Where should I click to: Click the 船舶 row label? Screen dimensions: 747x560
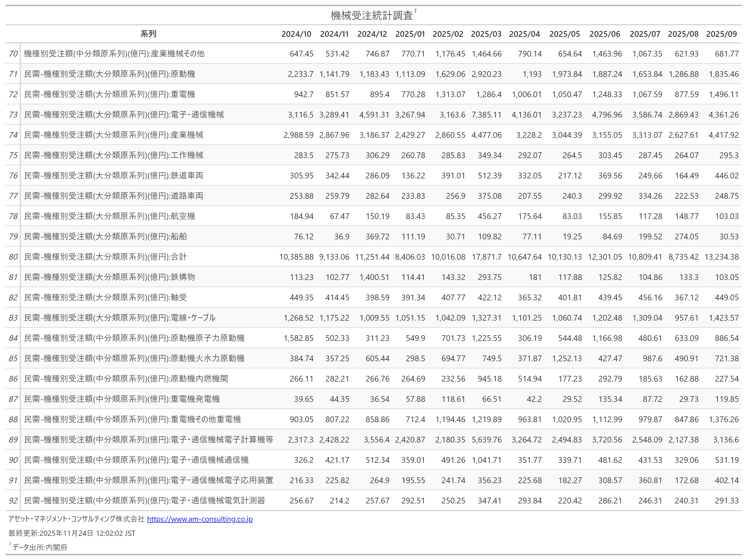[105, 236]
